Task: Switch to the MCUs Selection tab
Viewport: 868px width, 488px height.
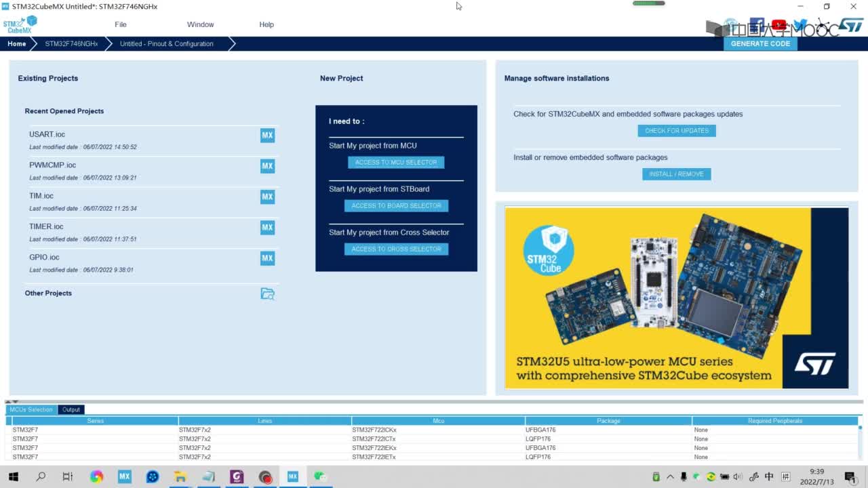Action: click(31, 409)
